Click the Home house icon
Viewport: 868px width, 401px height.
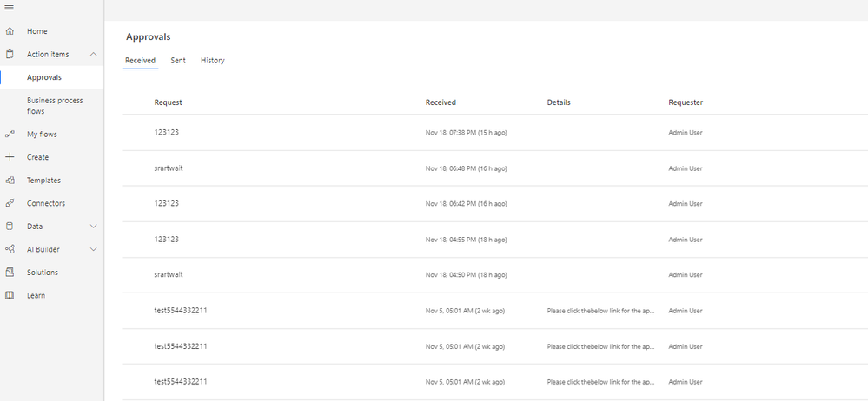[10, 31]
